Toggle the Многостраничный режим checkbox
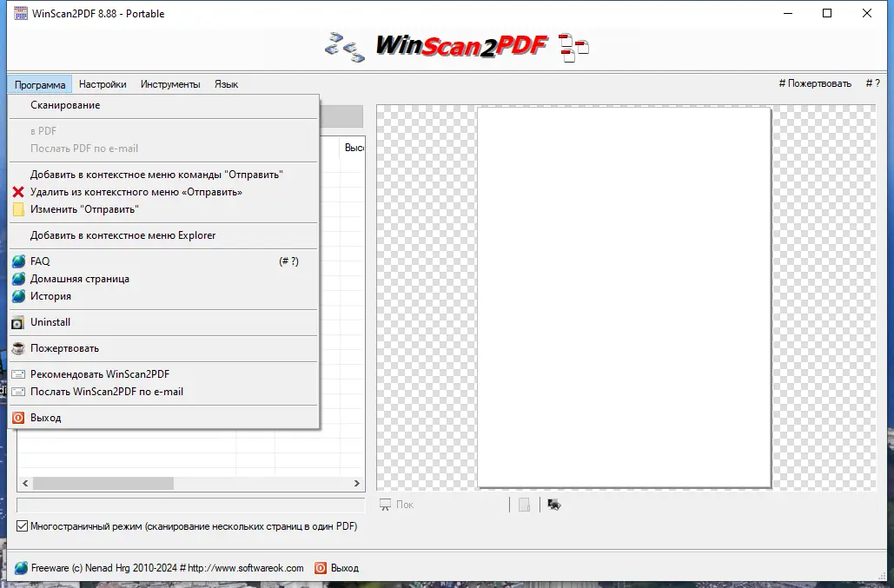This screenshot has width=894, height=588. coord(22,525)
